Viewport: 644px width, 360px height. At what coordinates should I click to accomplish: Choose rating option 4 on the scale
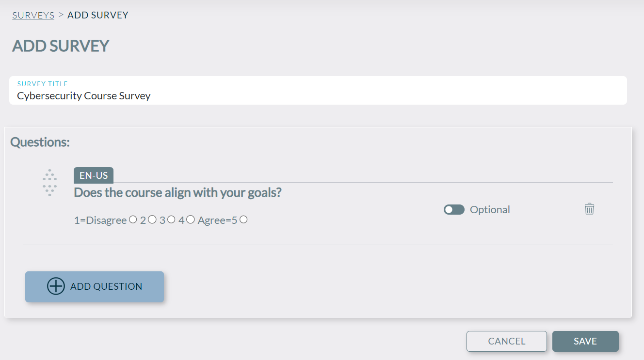pyautogui.click(x=190, y=219)
